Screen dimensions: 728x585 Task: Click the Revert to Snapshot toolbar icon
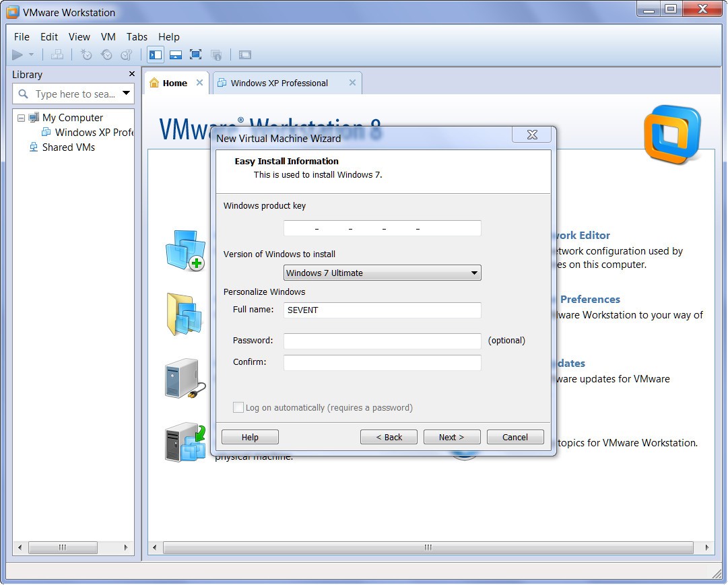[x=106, y=55]
